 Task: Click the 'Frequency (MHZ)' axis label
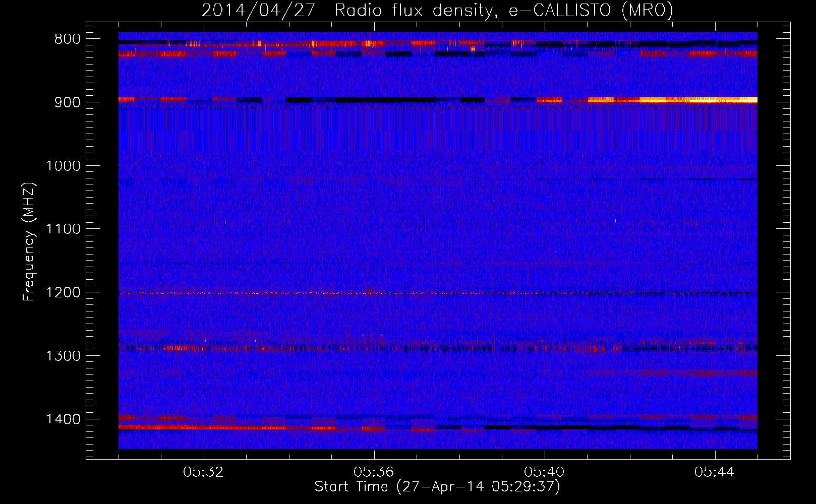(29, 242)
